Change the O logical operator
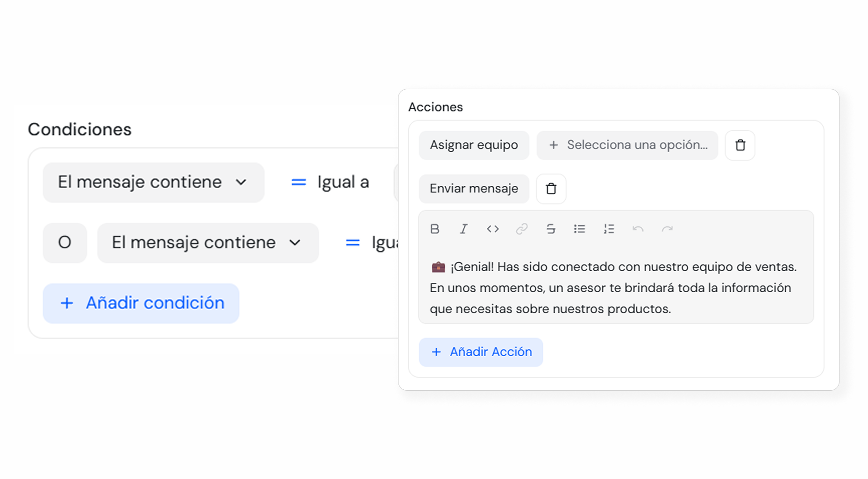The height and width of the screenshot is (479, 868). pos(65,243)
